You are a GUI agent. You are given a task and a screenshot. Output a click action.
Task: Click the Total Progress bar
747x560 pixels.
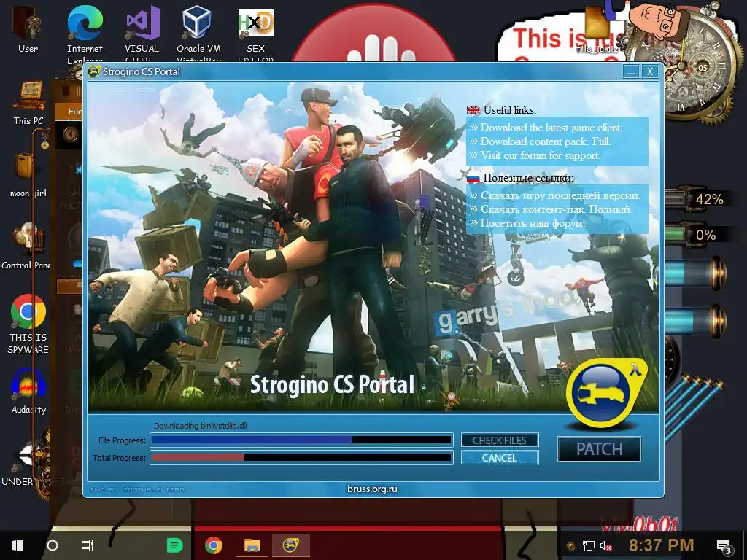(x=301, y=458)
